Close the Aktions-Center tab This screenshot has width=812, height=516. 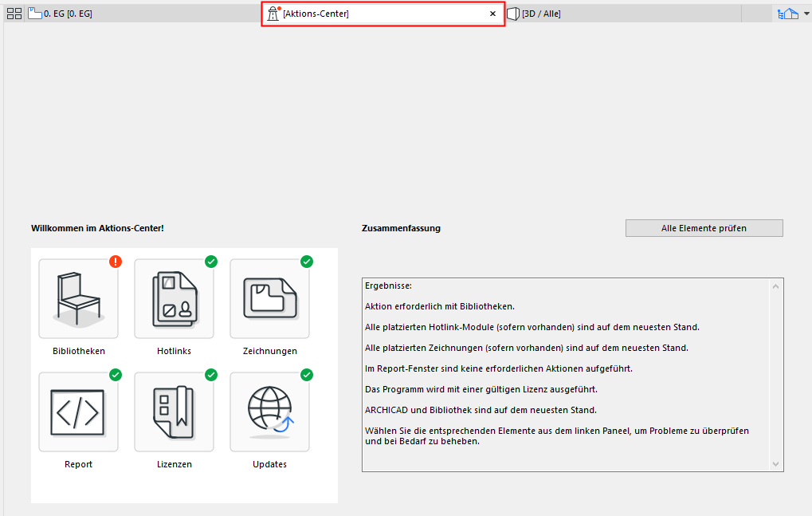pyautogui.click(x=492, y=14)
